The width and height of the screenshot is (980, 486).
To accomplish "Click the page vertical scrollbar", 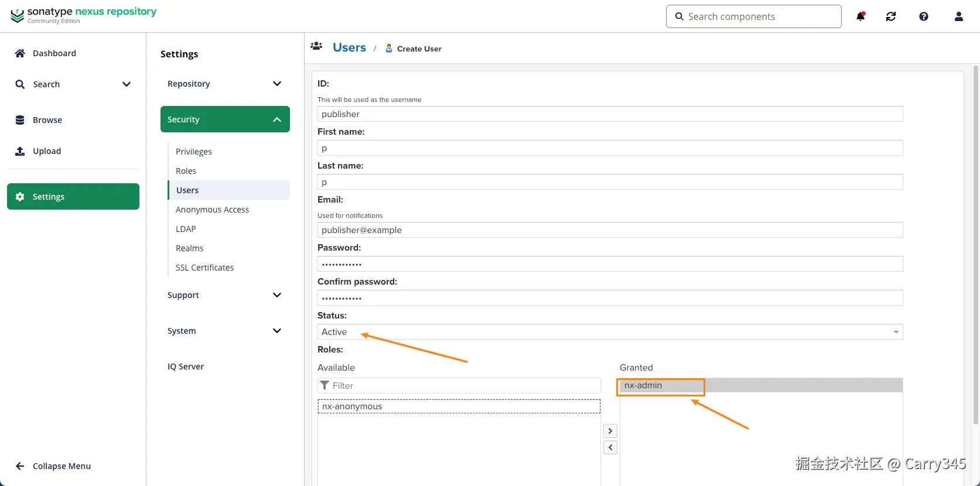I will coord(975,234).
